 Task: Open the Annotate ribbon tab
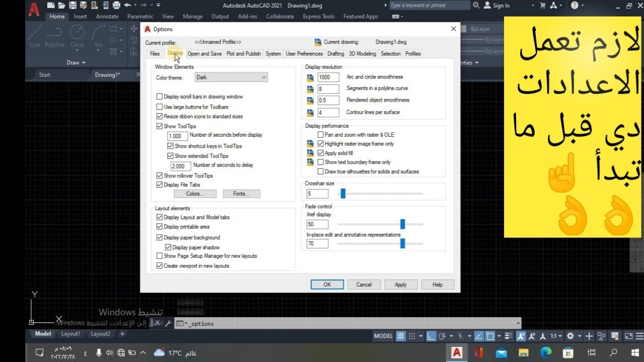[107, 17]
